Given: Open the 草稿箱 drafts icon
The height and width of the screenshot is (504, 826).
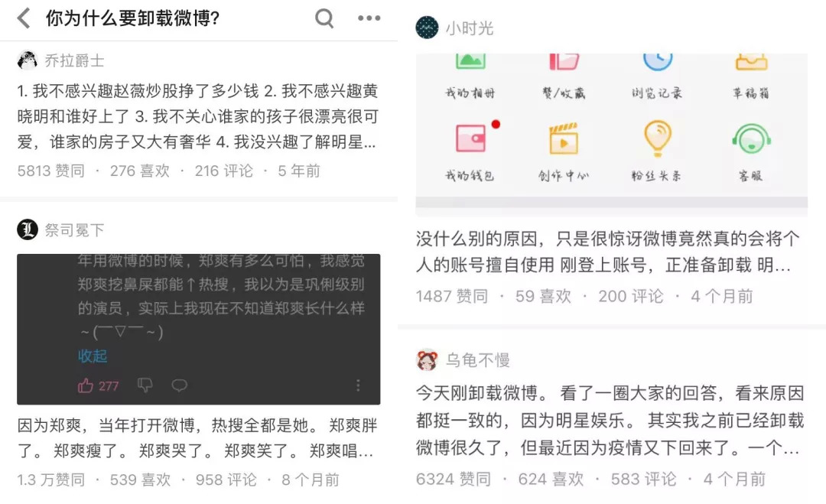Looking at the screenshot, I should click(x=751, y=61).
